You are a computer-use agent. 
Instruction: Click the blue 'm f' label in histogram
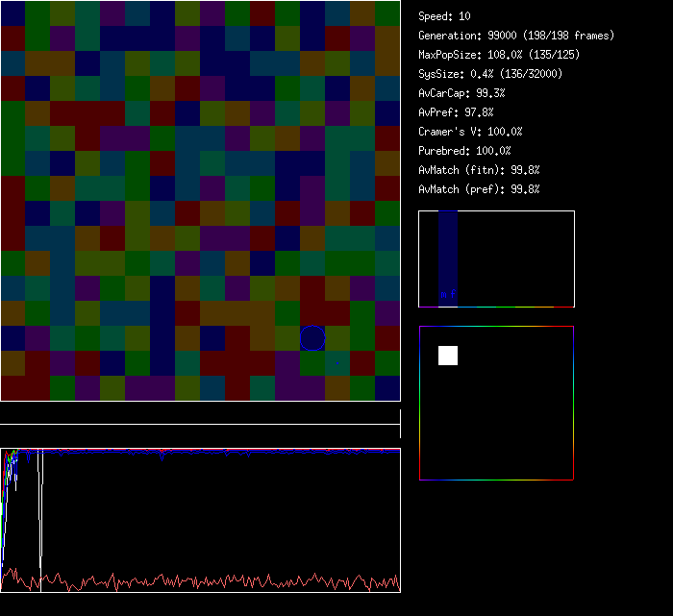click(448, 295)
